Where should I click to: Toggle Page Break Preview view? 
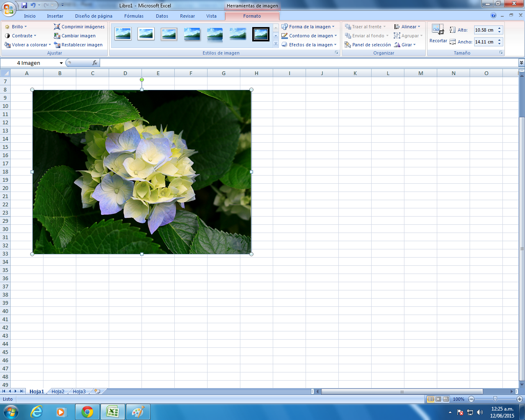[x=445, y=399]
